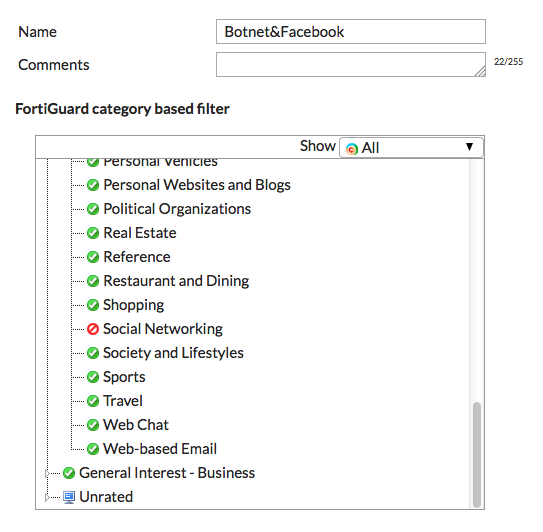The height and width of the screenshot is (532, 543).
Task: Select the Web-based Email category
Action: pyautogui.click(x=160, y=449)
